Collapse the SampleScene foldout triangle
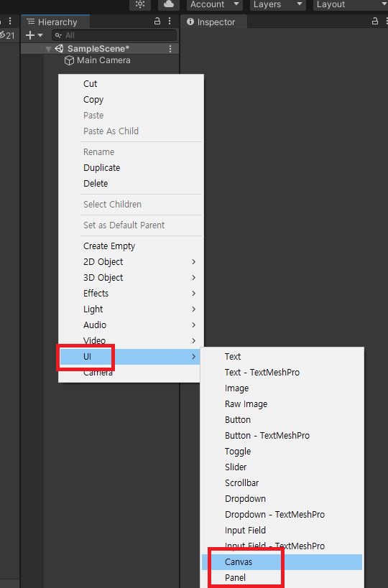The image size is (388, 588). (48, 49)
